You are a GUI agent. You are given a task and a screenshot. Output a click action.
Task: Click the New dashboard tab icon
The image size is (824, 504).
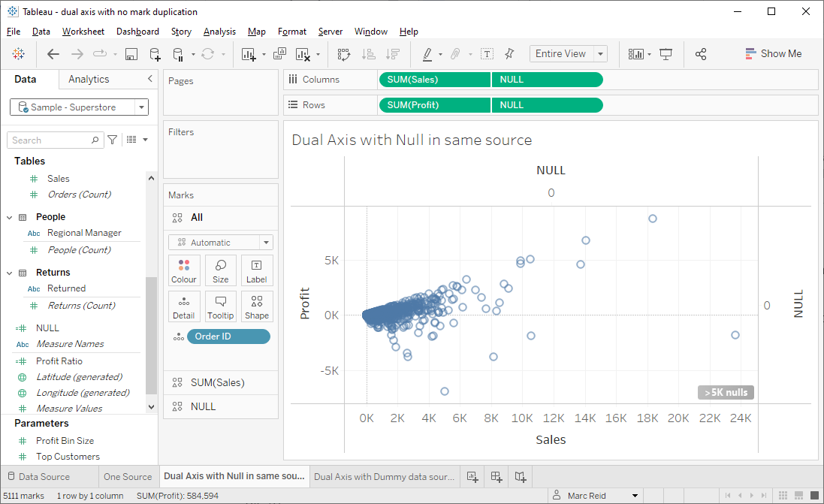pos(496,476)
